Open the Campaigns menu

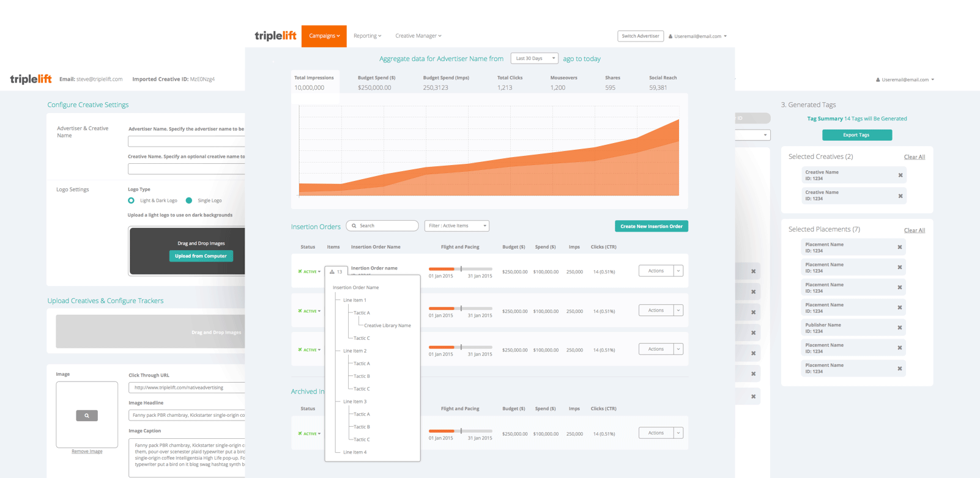[324, 36]
